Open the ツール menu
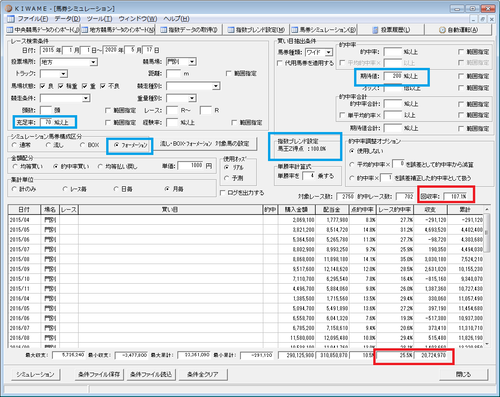Image resolution: width=500 pixels, height=397 pixels. click(x=99, y=19)
